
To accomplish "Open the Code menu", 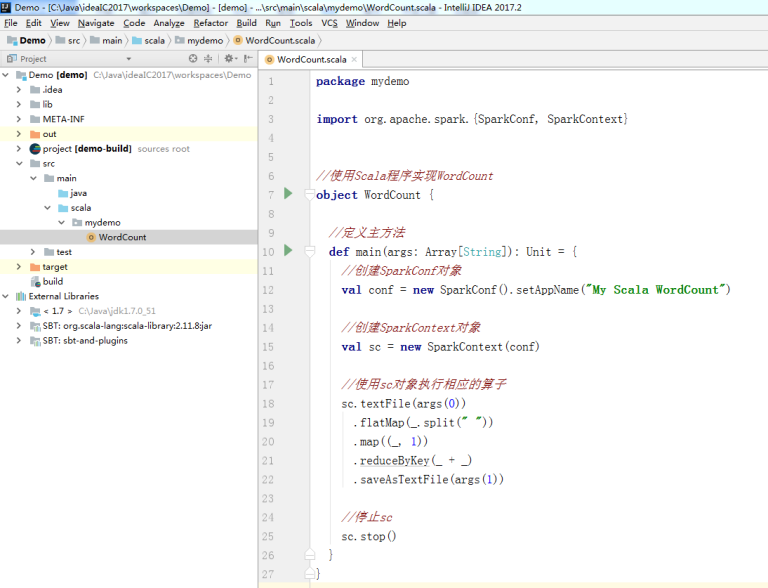I will [134, 23].
